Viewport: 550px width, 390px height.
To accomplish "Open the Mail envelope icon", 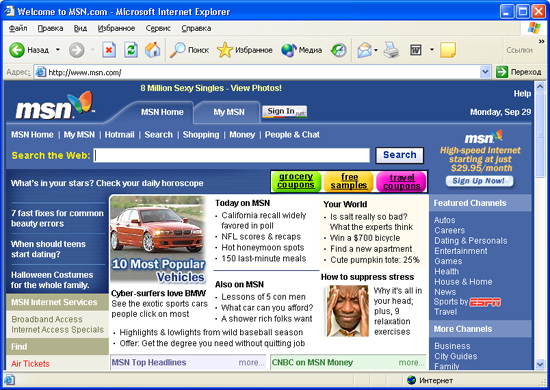I will (x=364, y=50).
